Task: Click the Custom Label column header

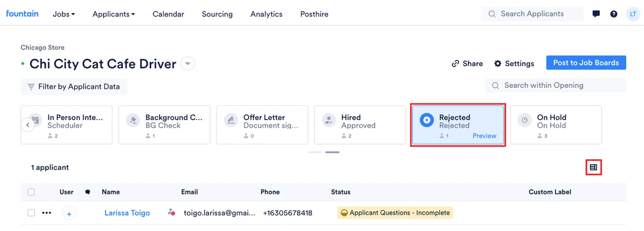Action: click(x=550, y=192)
